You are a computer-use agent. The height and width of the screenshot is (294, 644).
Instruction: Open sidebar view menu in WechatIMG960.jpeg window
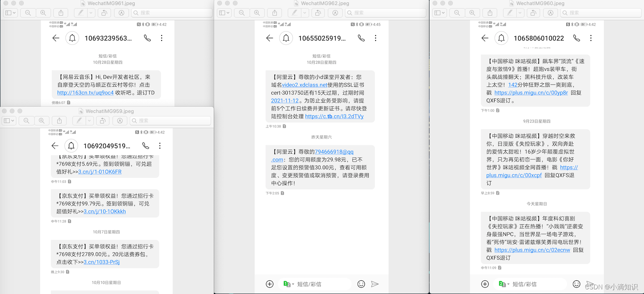pos(440,13)
